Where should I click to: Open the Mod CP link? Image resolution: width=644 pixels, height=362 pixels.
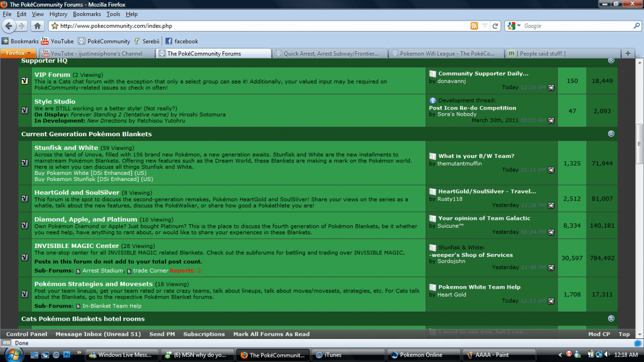[599, 334]
